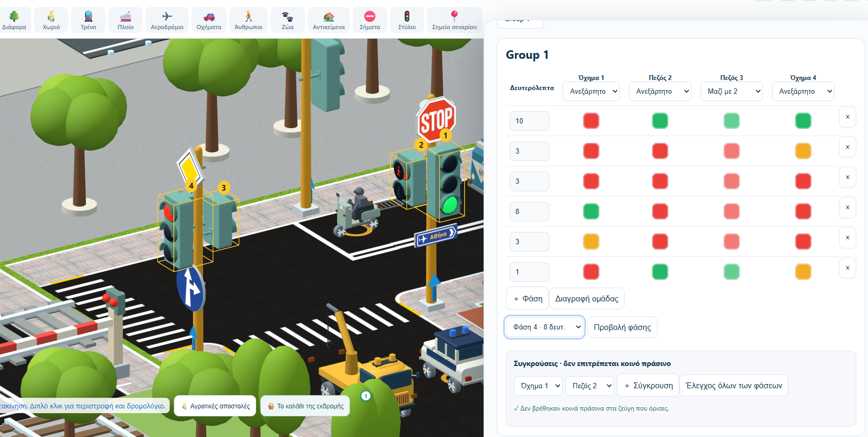Viewport: 868px width, 437px height.
Task: Click 'Έλεγχος όλων των φάσεων'
Action: (734, 386)
